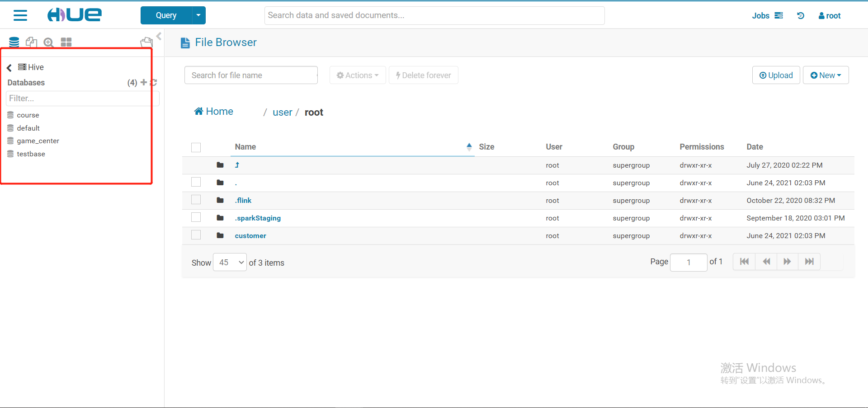Viewport: 868px width, 408px height.
Task: Focus the search data and documents field
Action: 434,15
